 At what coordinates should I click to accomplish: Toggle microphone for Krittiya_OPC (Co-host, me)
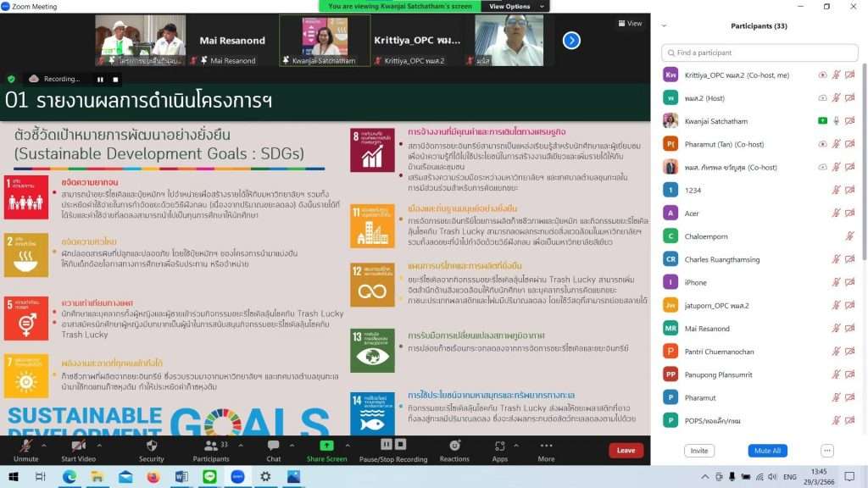pyautogui.click(x=836, y=75)
